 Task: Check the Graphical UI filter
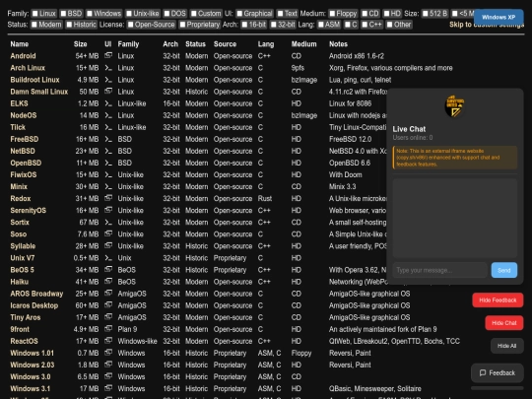point(239,14)
